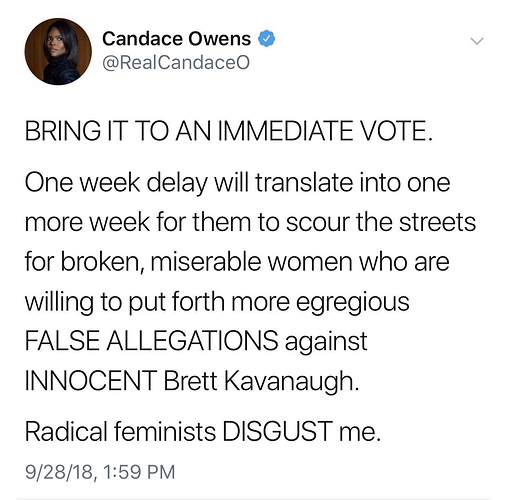Open the tweet options chevron menu
The image size is (506, 500).
pyautogui.click(x=477, y=41)
